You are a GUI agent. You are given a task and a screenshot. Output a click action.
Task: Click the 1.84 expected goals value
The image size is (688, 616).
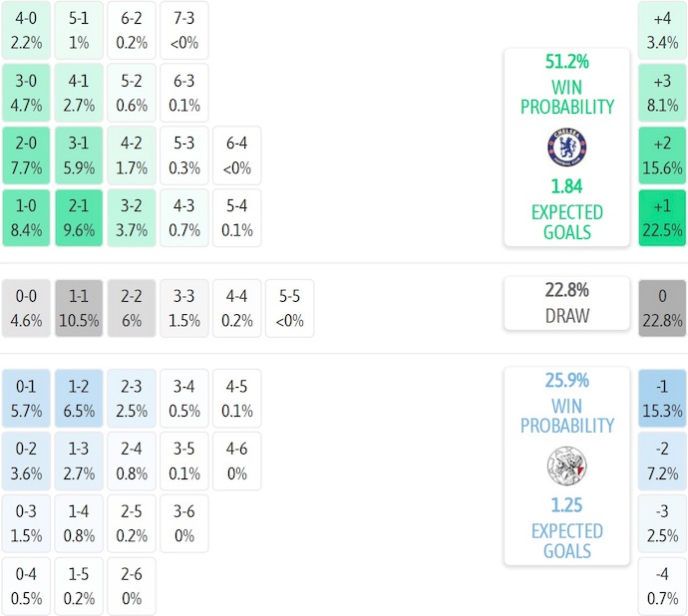[x=566, y=186]
